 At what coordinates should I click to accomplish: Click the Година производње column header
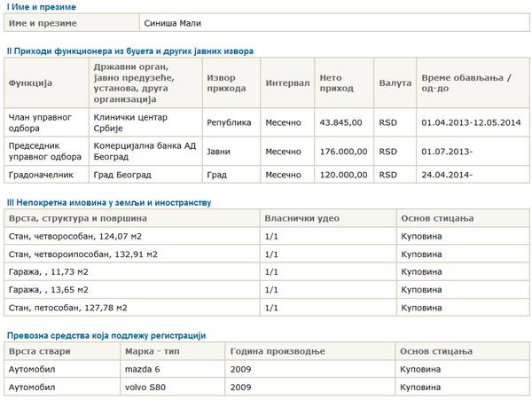click(x=310, y=351)
